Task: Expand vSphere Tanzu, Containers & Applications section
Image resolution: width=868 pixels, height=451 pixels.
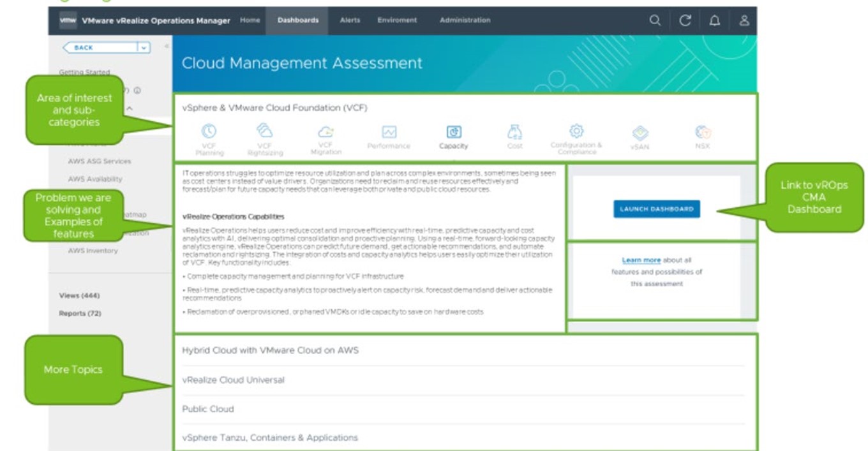Action: pos(464,438)
